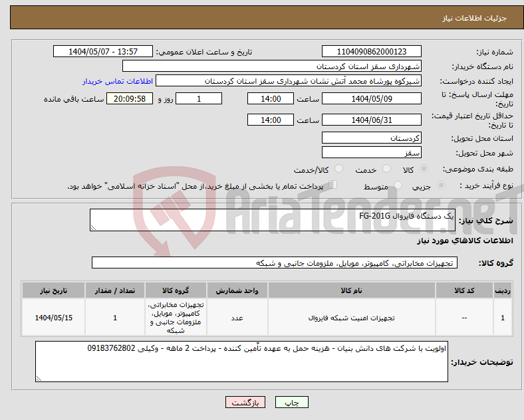Screen dimensions: 524x420
Task: Select the کالا radio button
Action: tap(424, 169)
